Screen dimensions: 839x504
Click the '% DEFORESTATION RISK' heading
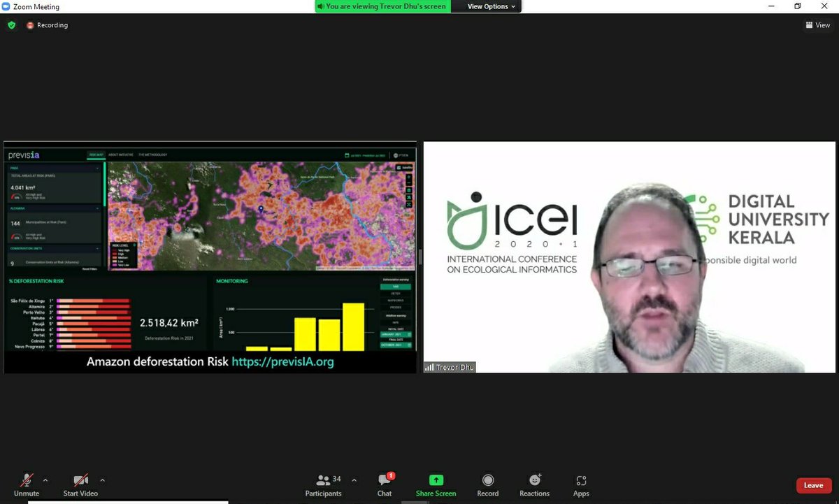35,281
